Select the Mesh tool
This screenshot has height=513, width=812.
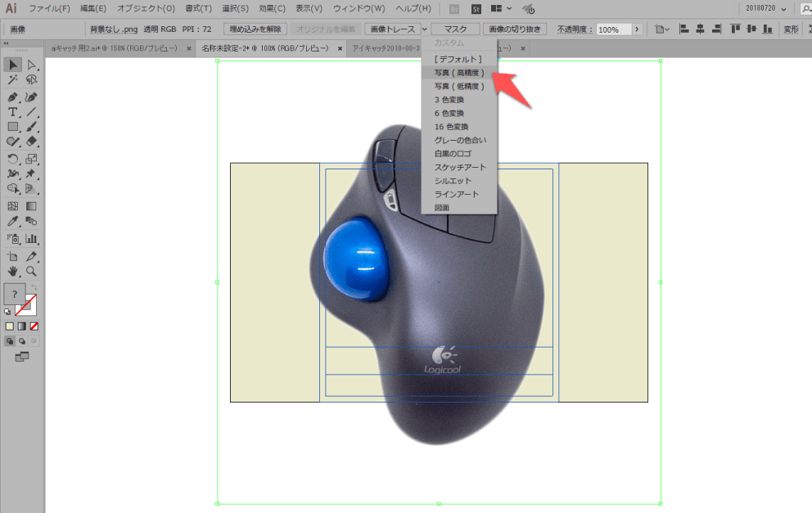point(13,206)
